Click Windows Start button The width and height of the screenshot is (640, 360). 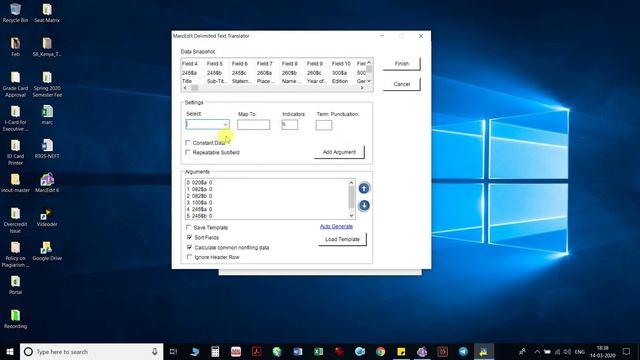click(x=10, y=351)
